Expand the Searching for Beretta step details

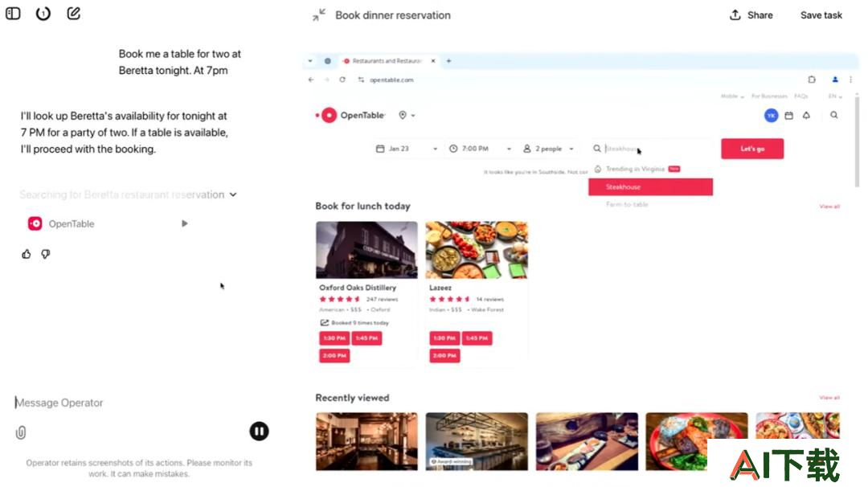click(x=233, y=194)
